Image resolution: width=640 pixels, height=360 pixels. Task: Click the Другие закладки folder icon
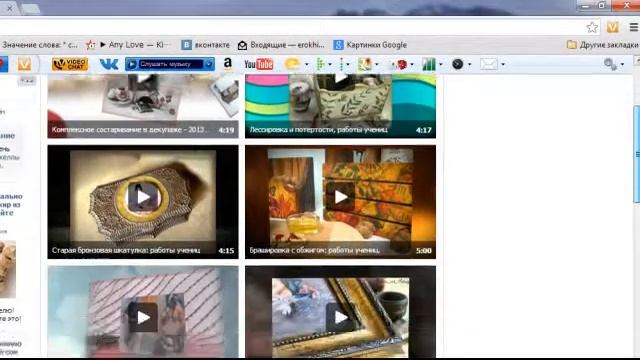tap(571, 45)
